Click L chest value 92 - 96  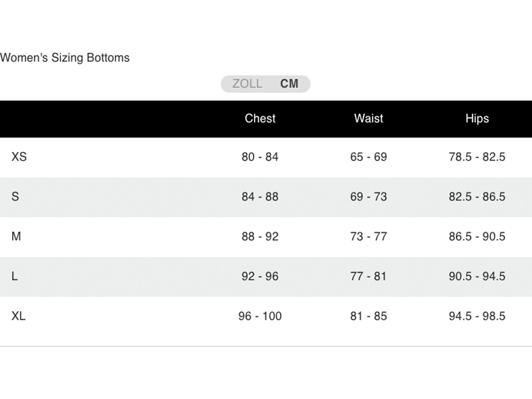(x=260, y=276)
